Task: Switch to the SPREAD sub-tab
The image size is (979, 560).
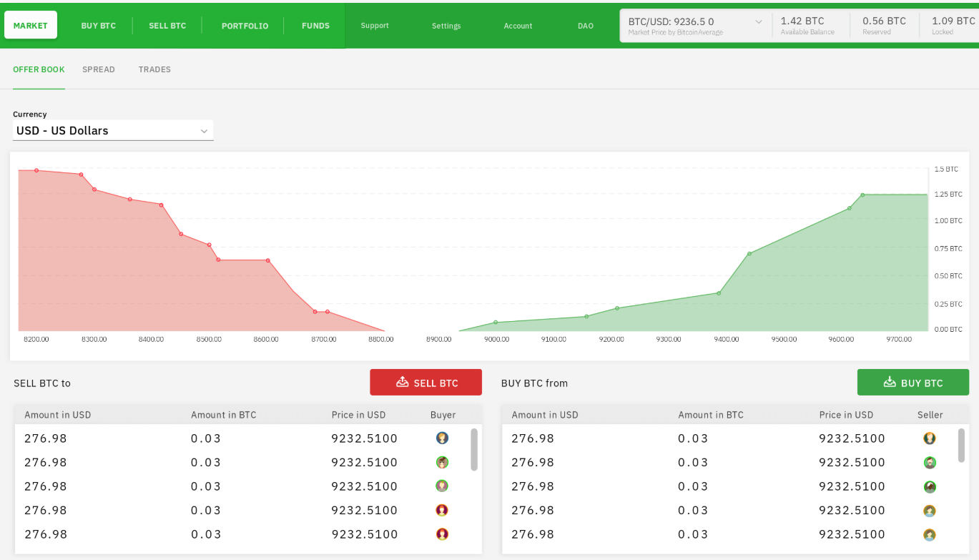Action: coord(99,70)
